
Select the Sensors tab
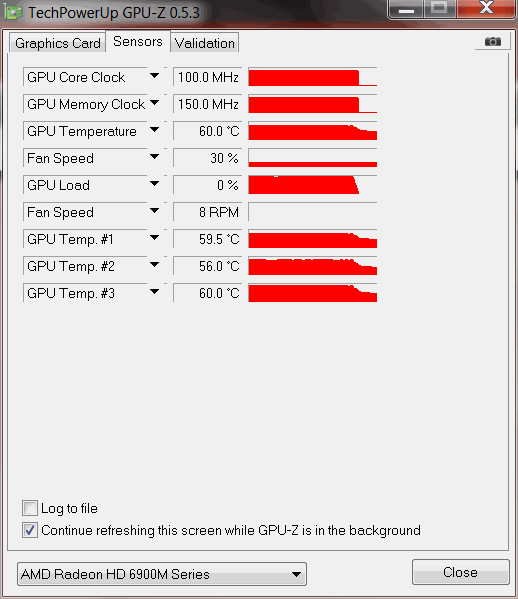tap(138, 41)
